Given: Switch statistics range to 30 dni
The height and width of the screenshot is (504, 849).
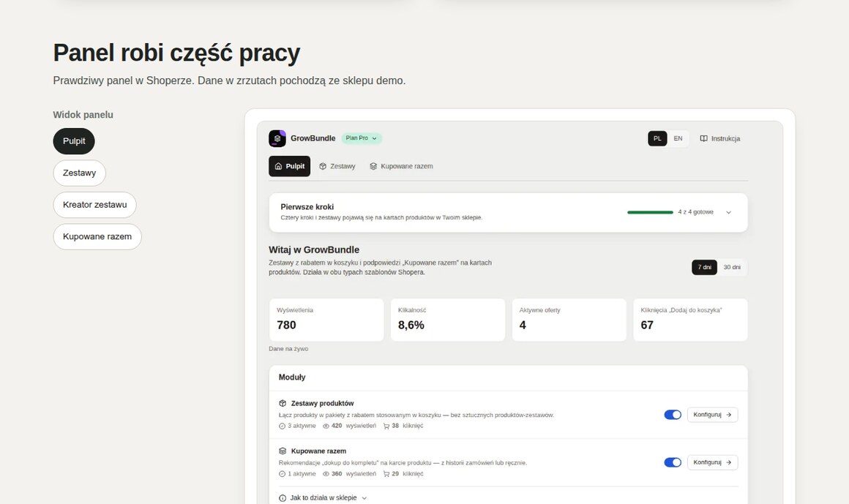Looking at the screenshot, I should 732,268.
